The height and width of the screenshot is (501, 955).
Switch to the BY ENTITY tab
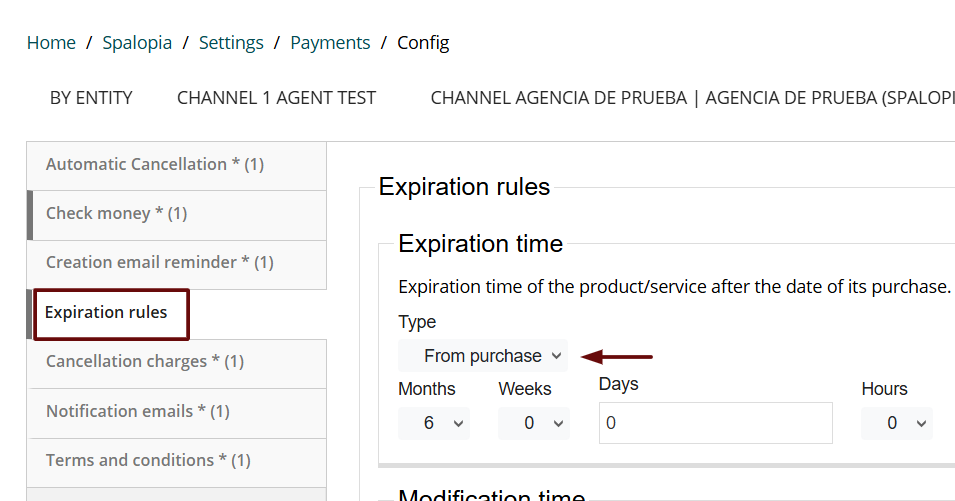point(91,98)
